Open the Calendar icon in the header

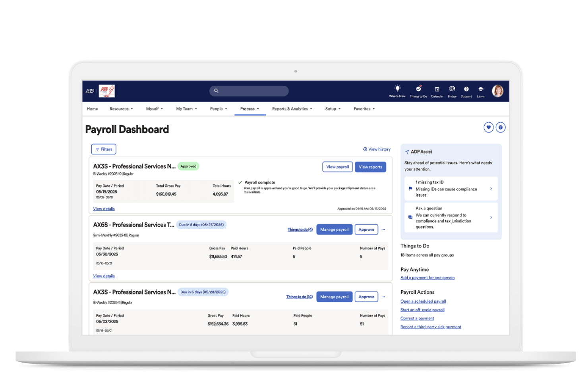click(x=437, y=90)
